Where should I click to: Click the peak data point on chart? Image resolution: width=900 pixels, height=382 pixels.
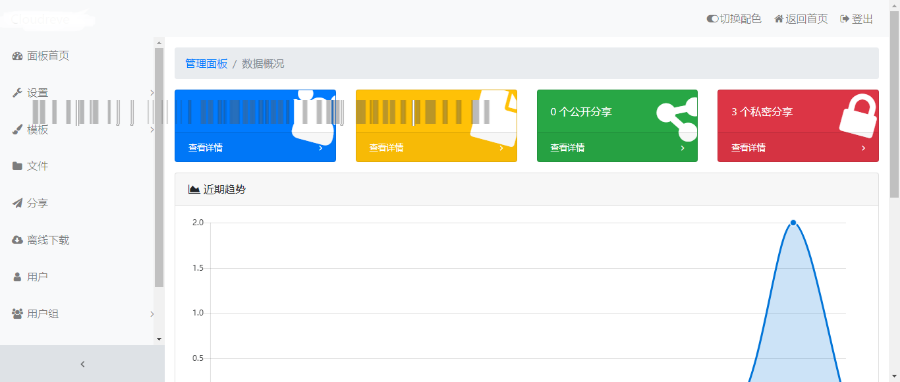[793, 223]
